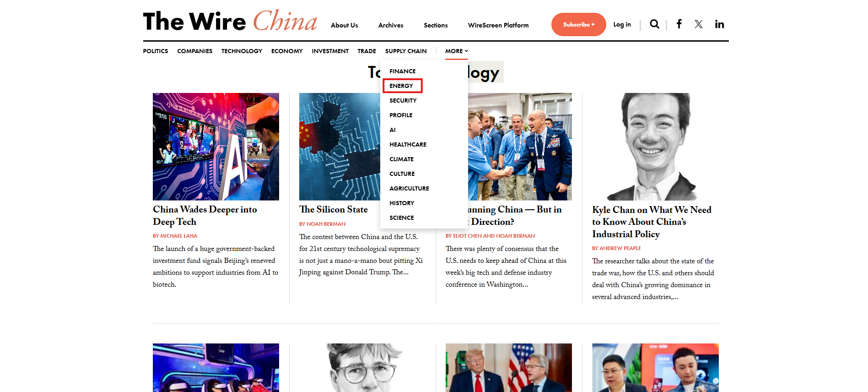The height and width of the screenshot is (392, 868).
Task: Open the search magnifier icon
Action: pos(654,24)
